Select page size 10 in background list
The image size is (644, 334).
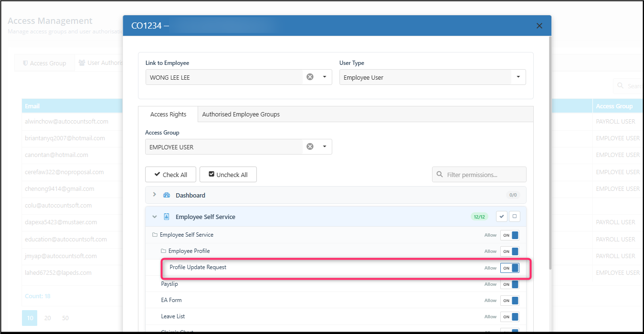click(30, 318)
